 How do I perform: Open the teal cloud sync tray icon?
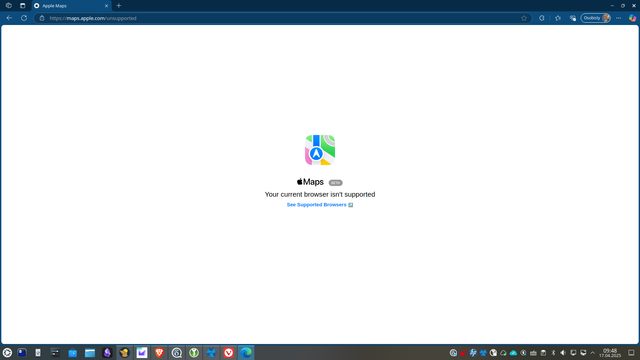click(x=513, y=353)
